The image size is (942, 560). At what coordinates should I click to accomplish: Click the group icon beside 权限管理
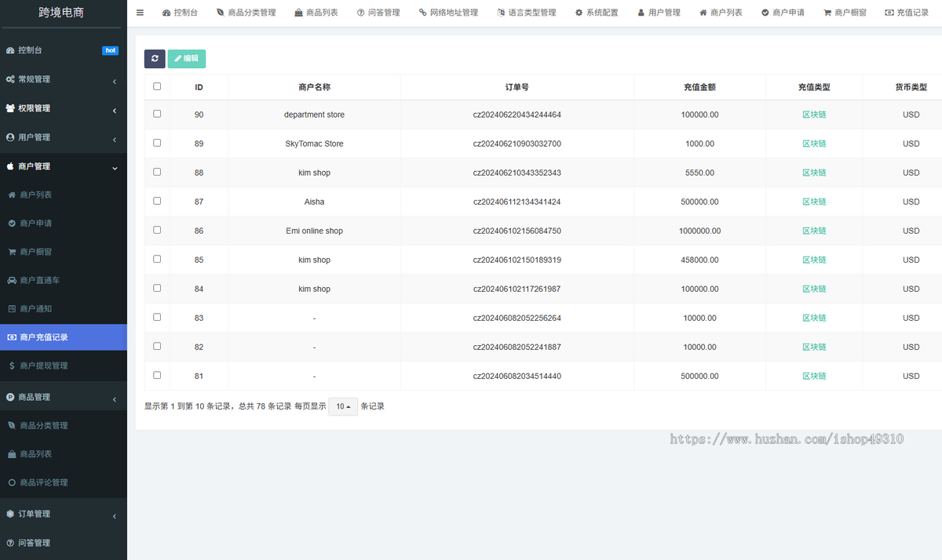click(10, 108)
